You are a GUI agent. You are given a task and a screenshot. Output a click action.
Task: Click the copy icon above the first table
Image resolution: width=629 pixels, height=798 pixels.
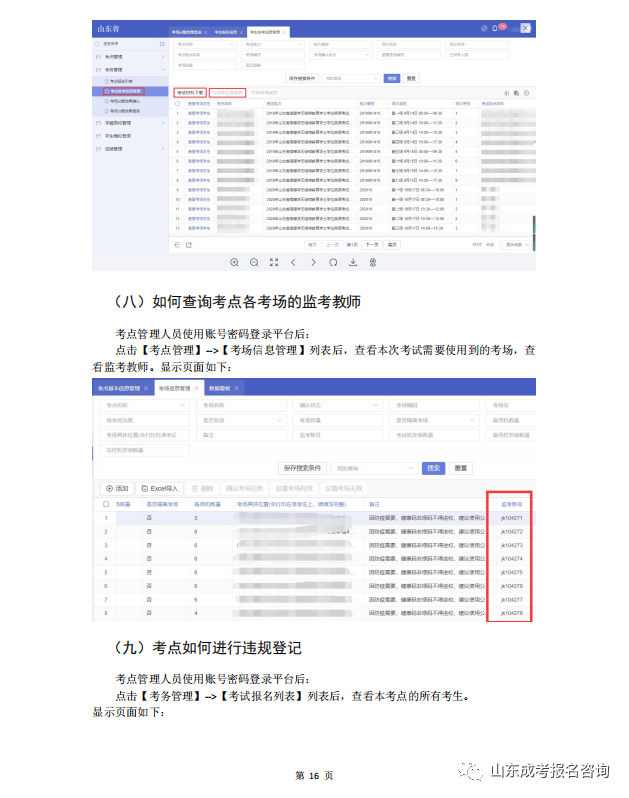(x=516, y=93)
